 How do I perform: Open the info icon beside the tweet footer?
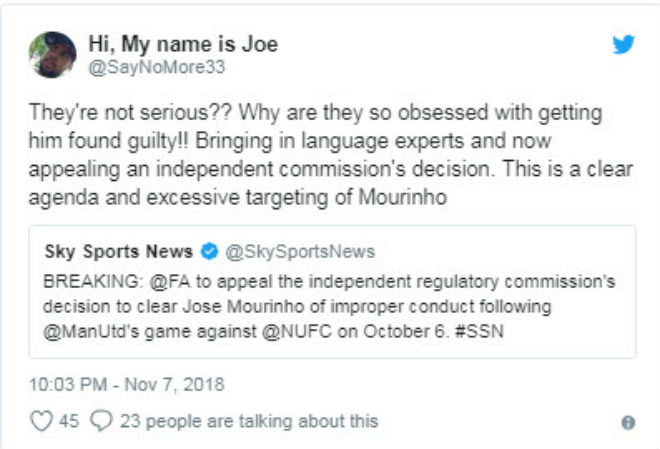(628, 423)
